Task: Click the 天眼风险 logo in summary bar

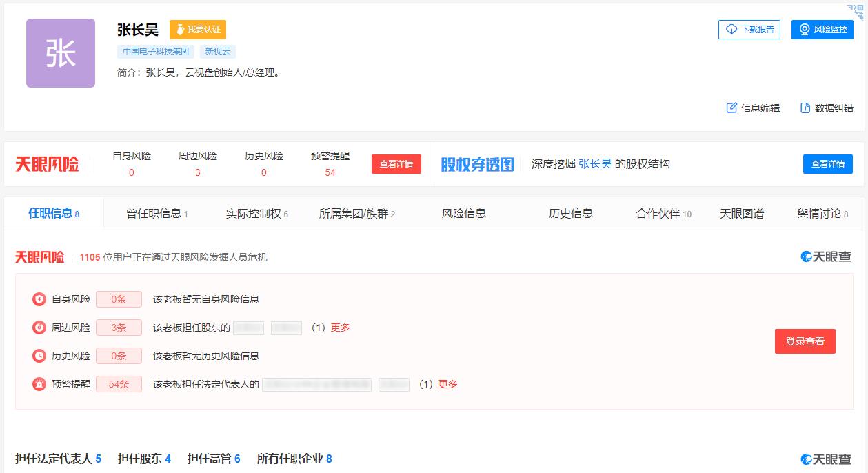Action: pos(47,164)
